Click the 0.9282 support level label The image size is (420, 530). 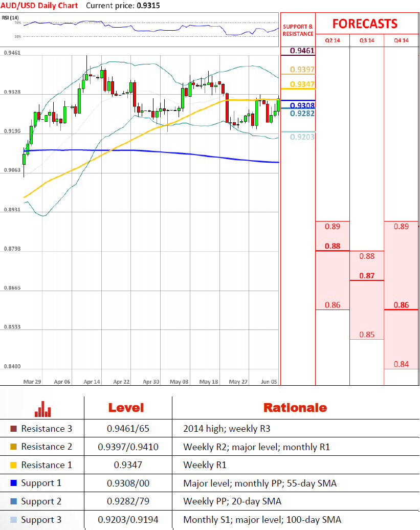[302, 113]
